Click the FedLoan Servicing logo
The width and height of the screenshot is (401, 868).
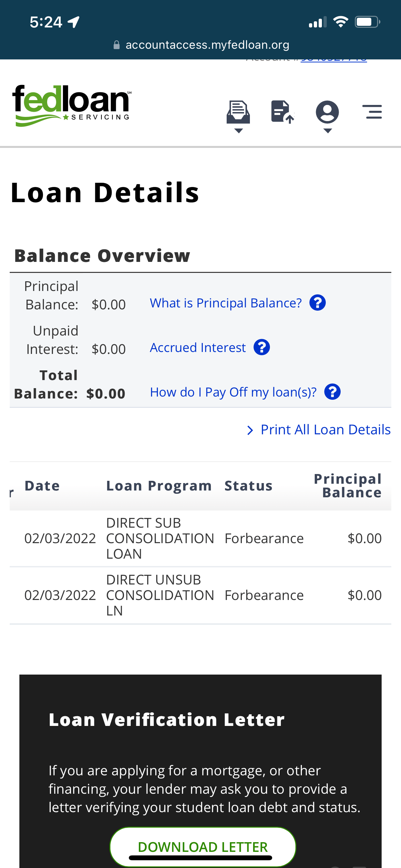click(71, 106)
